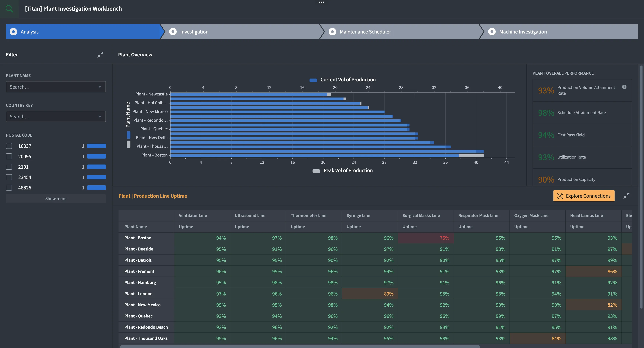Click the Machine Investigation step circle icon
Screen dimensions: 644x348
click(492, 32)
